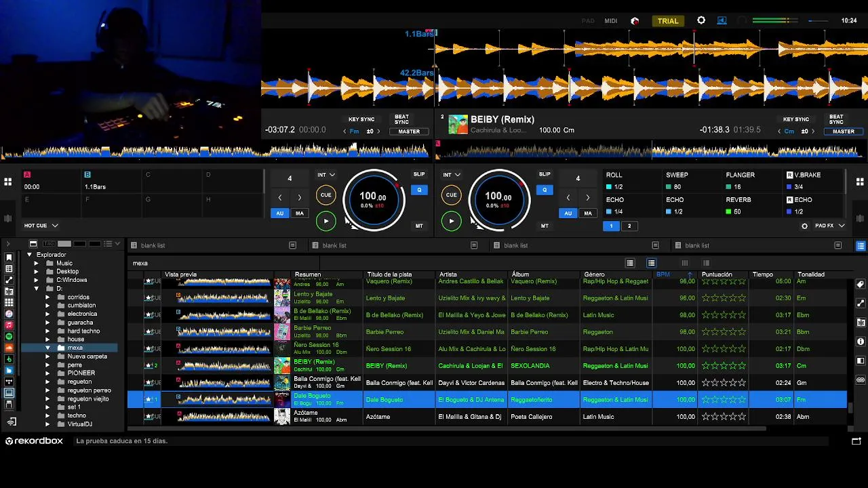This screenshot has height=488, width=868.
Task: Expand the Music folder node
Action: [37, 264]
